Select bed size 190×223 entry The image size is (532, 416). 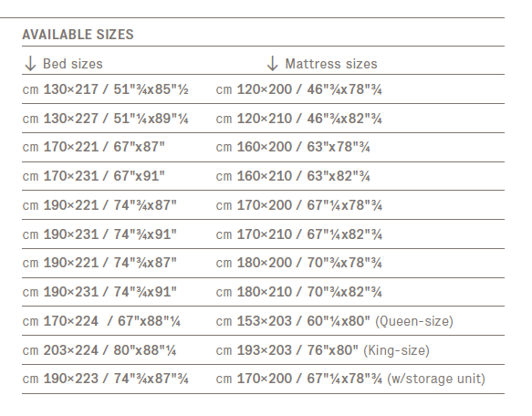pyautogui.click(x=106, y=379)
